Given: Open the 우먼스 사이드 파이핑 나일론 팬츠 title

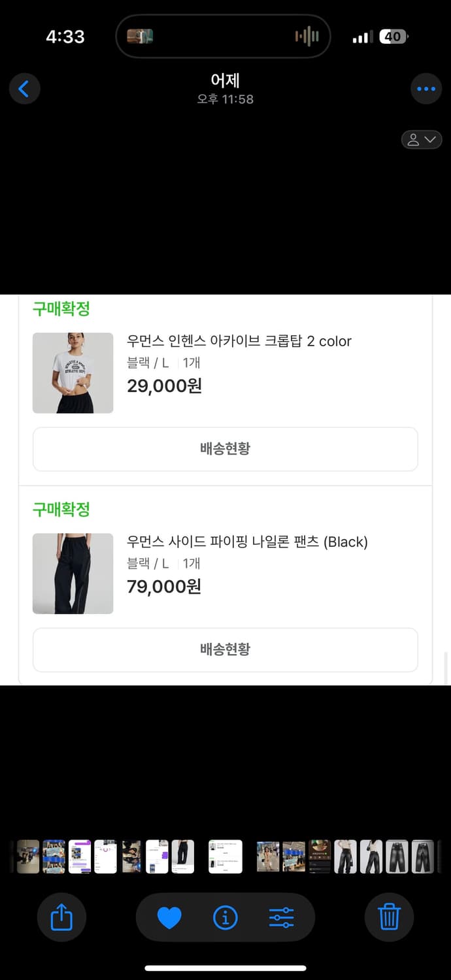Looking at the screenshot, I should coord(247,542).
